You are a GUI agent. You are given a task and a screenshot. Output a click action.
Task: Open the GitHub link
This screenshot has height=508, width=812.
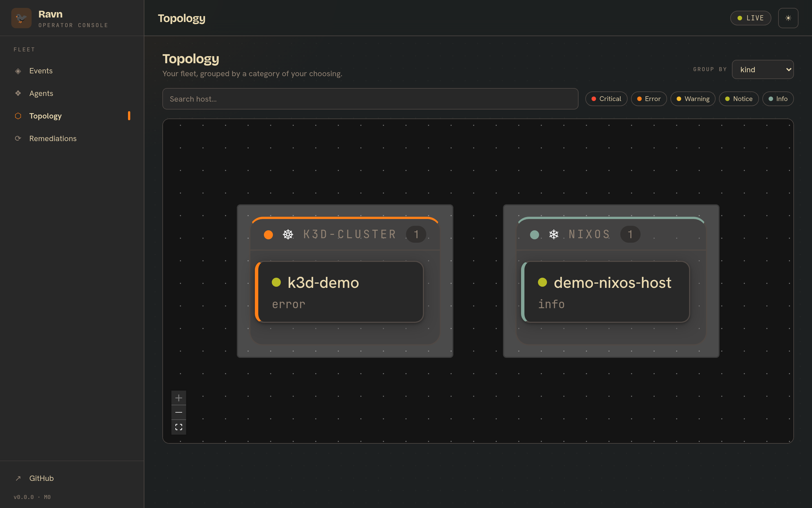pyautogui.click(x=72, y=478)
